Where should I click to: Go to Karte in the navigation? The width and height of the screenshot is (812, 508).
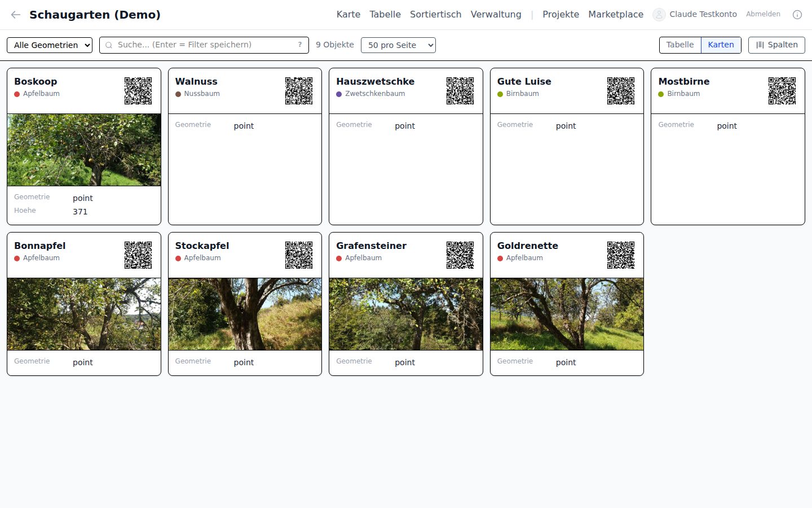[348, 15]
